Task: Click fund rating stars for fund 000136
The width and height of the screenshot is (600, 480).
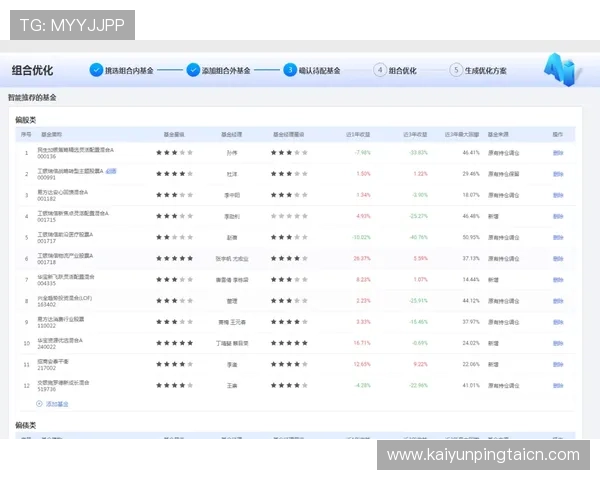Action: click(x=174, y=152)
